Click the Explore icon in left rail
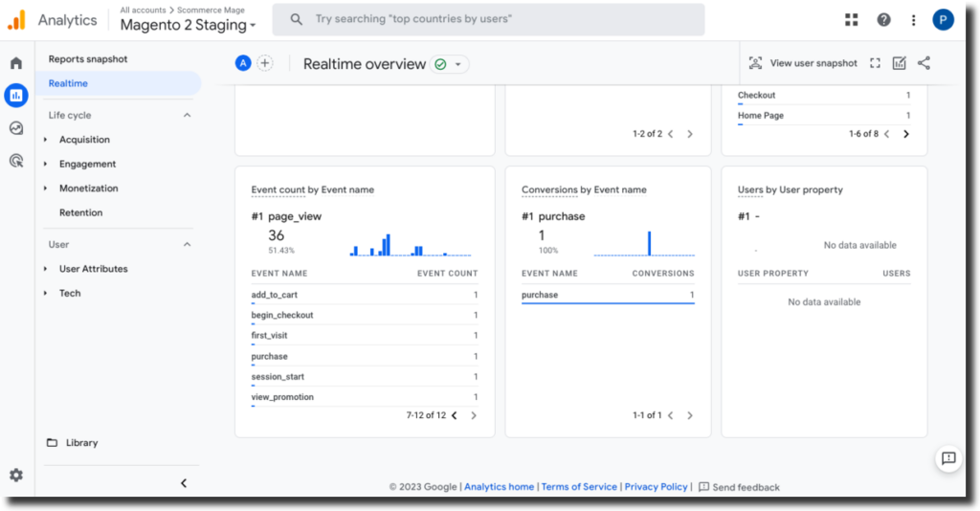The height and width of the screenshot is (511, 980). click(x=16, y=128)
